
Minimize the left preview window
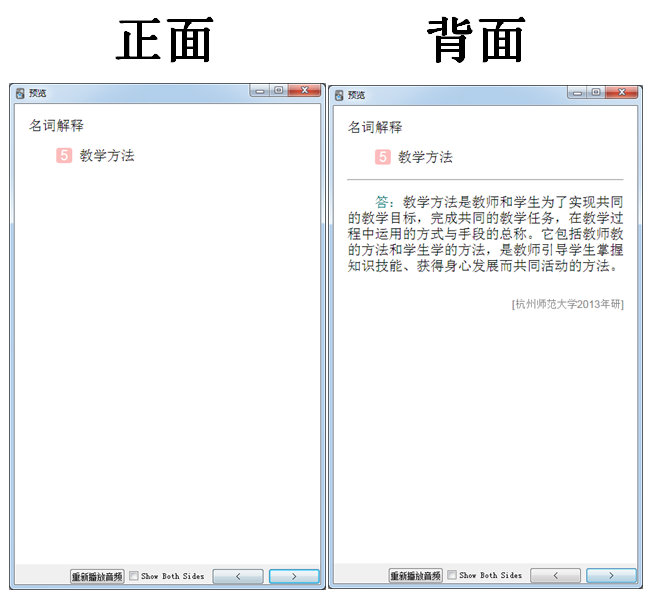pyautogui.click(x=260, y=91)
